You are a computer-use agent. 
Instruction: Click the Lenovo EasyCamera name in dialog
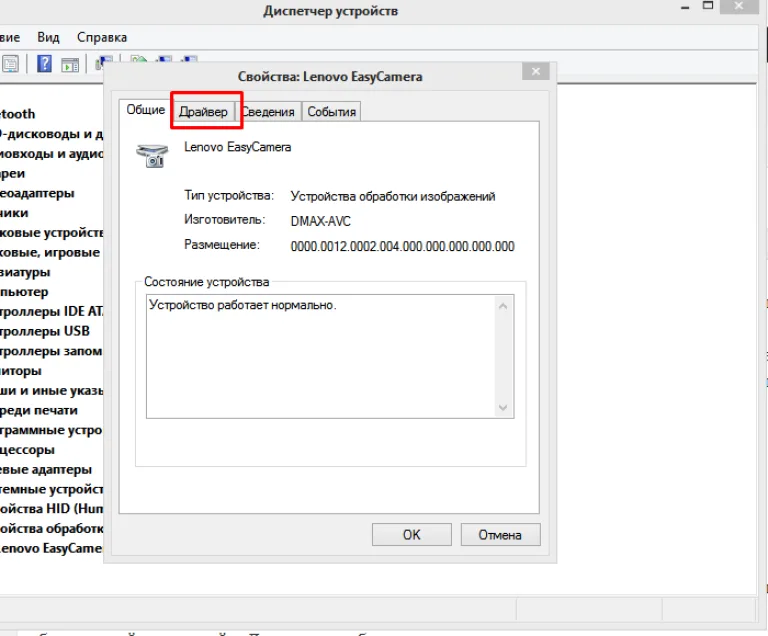(238, 147)
